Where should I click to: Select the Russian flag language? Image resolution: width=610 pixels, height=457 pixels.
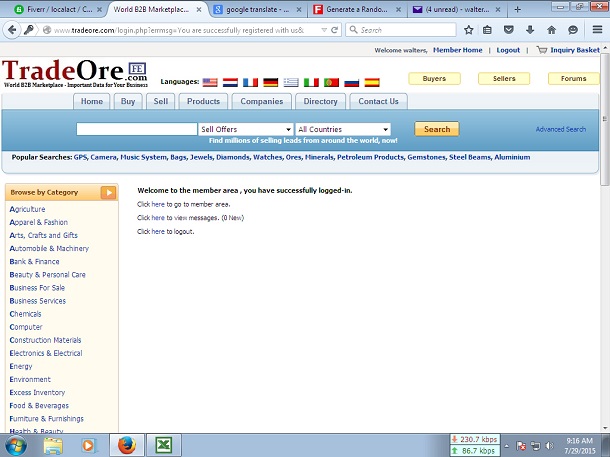coord(352,82)
